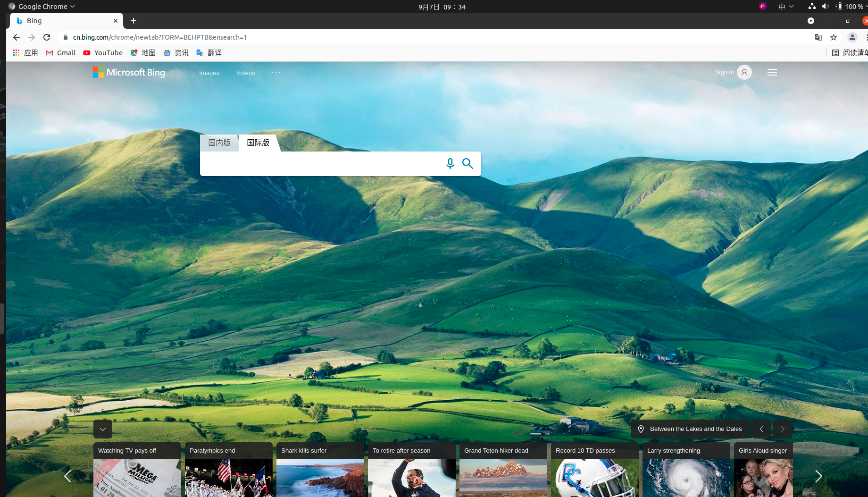
Task: Click the Sign in link
Action: point(724,72)
